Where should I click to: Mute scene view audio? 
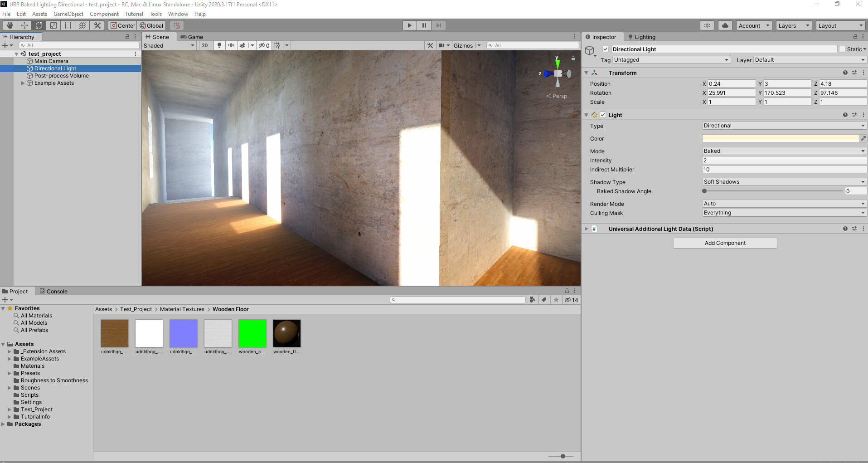click(231, 45)
